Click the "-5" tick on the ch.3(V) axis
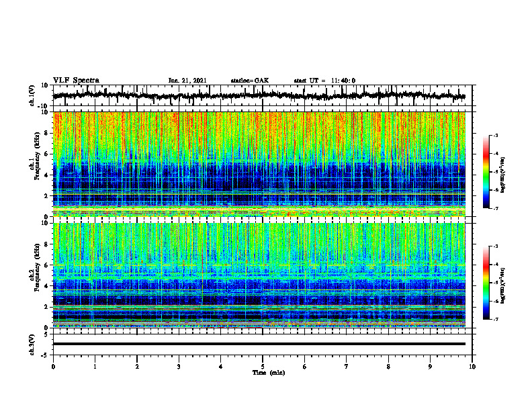 45,355
